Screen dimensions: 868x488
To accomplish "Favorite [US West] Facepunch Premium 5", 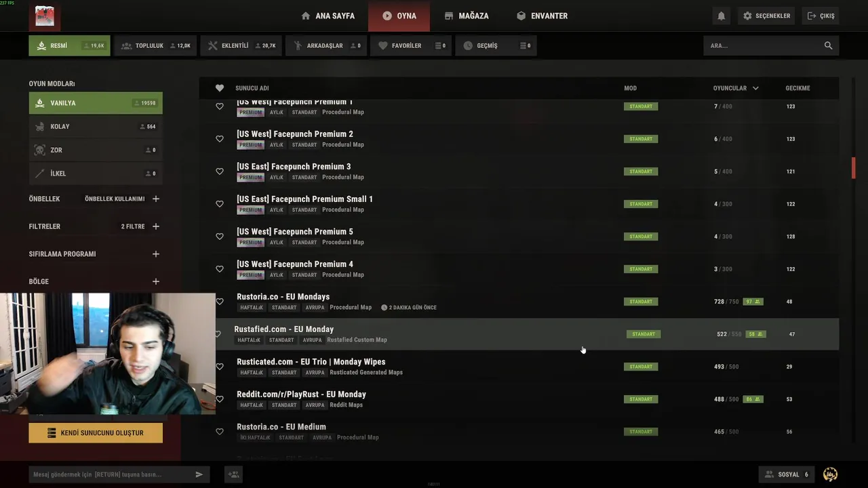I will [219, 237].
